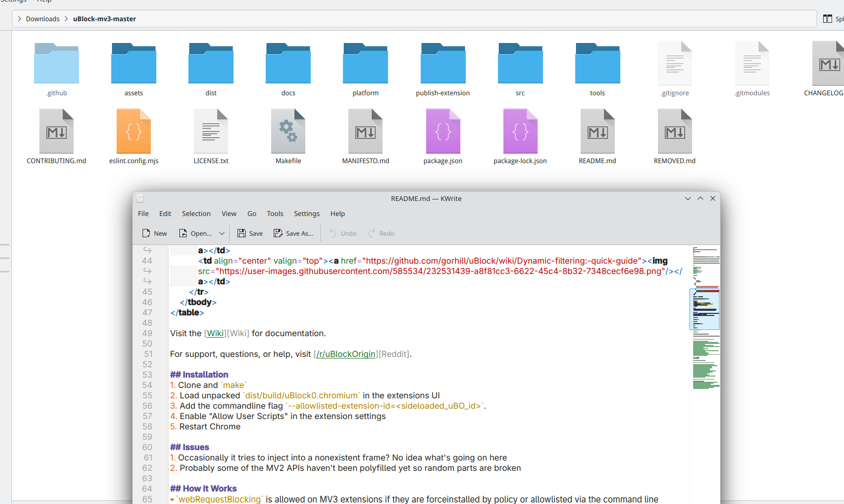
Task: Click the Open button in toolbar
Action: 195,234
